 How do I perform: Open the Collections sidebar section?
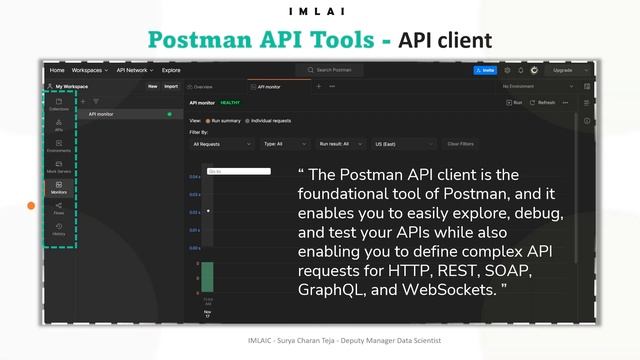point(59,104)
